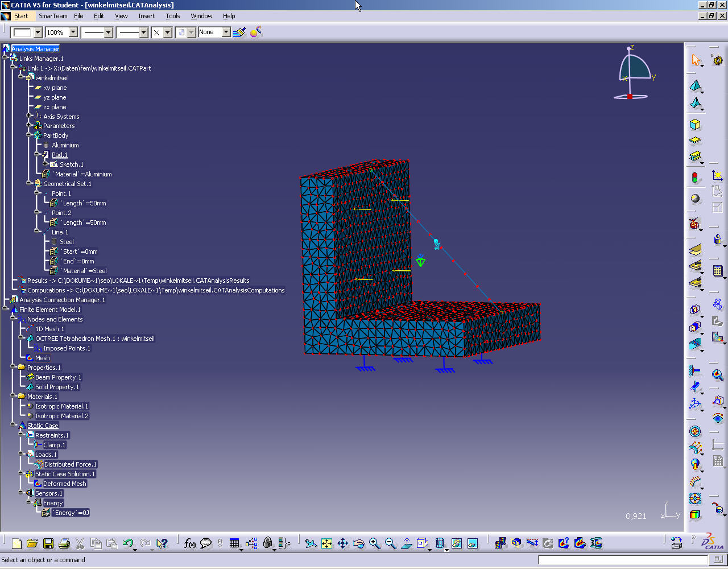Open the Window menu
Image resolution: width=728 pixels, height=569 pixels.
(201, 16)
